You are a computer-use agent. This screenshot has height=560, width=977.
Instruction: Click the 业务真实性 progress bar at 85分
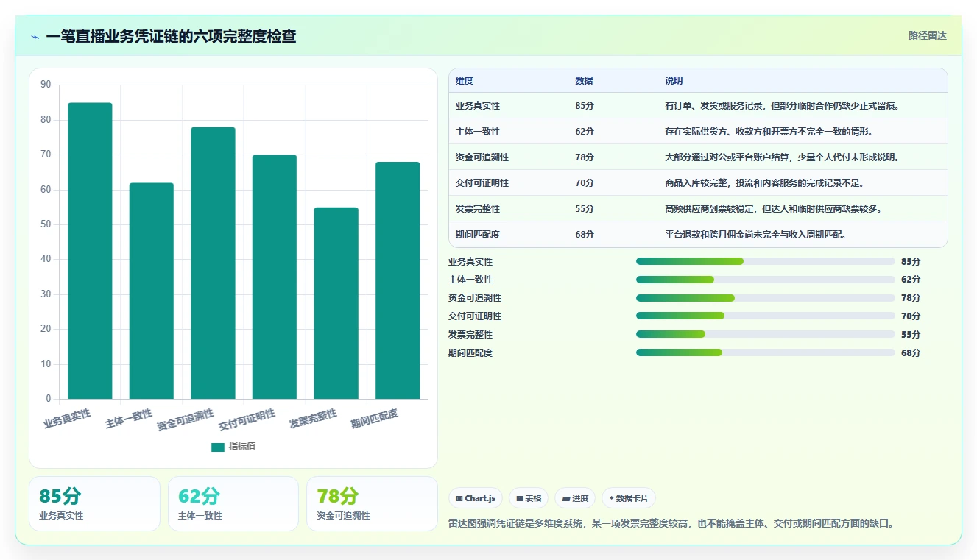pyautogui.click(x=766, y=261)
